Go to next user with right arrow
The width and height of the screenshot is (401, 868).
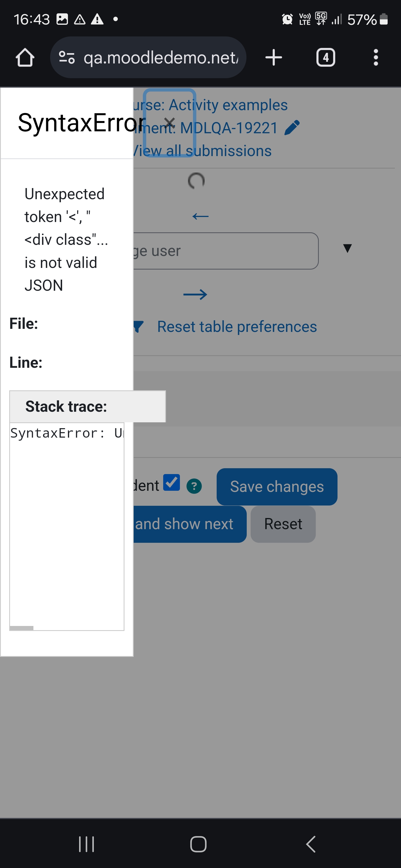tap(195, 295)
